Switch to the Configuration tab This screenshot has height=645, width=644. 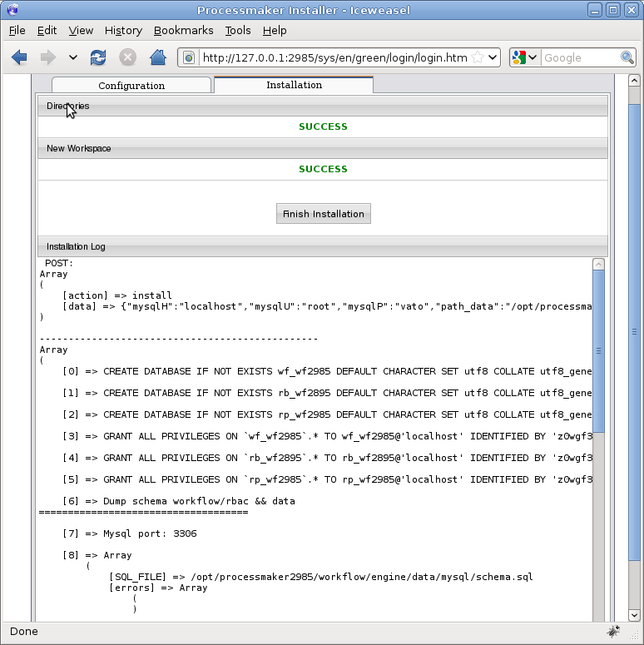(x=131, y=86)
